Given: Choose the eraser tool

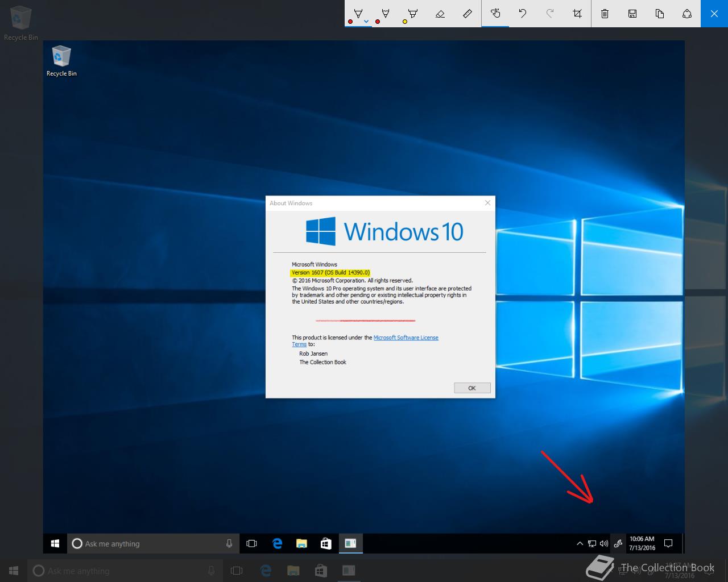Looking at the screenshot, I should pyautogui.click(x=440, y=13).
